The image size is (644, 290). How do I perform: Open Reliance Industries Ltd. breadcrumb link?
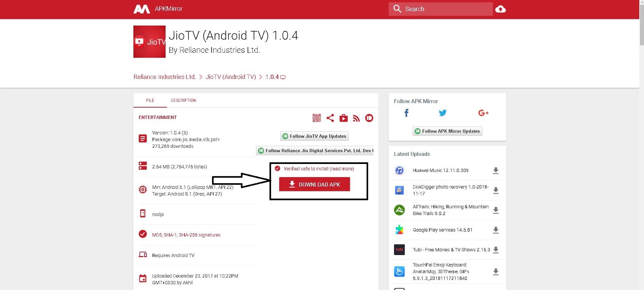click(x=165, y=77)
